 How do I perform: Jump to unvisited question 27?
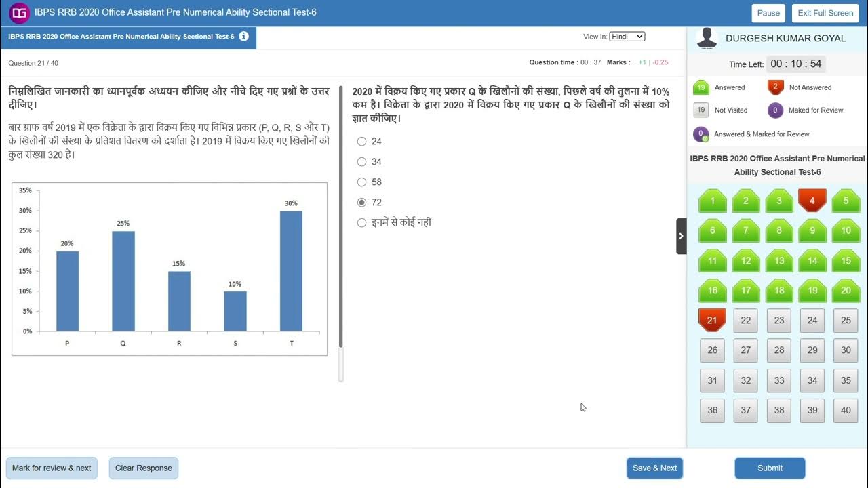[746, 350]
